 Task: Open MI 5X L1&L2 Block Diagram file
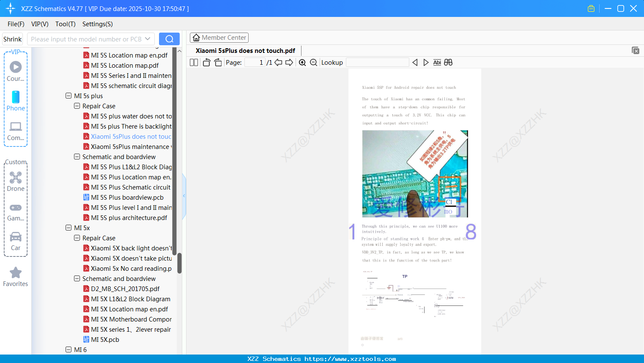(127, 299)
